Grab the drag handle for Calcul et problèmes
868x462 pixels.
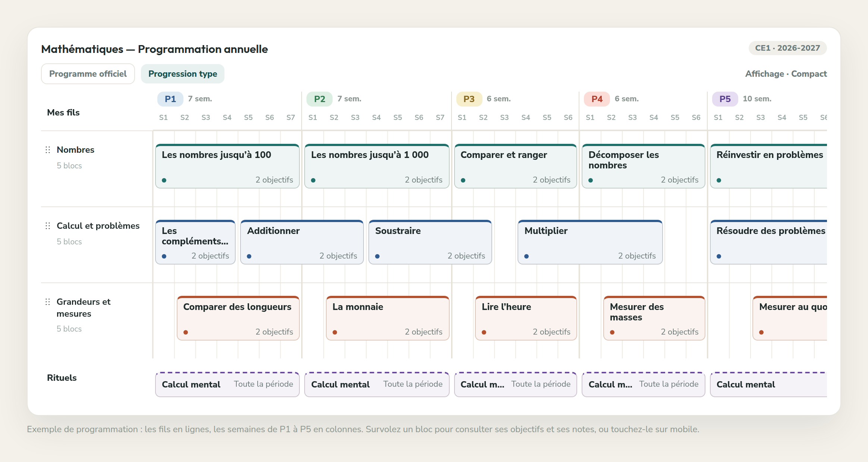click(48, 226)
